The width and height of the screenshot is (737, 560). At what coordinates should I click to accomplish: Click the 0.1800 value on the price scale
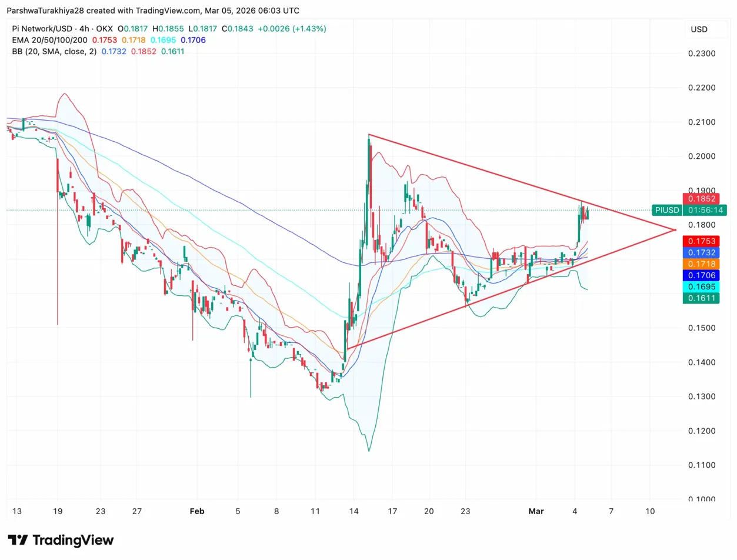pyautogui.click(x=703, y=225)
